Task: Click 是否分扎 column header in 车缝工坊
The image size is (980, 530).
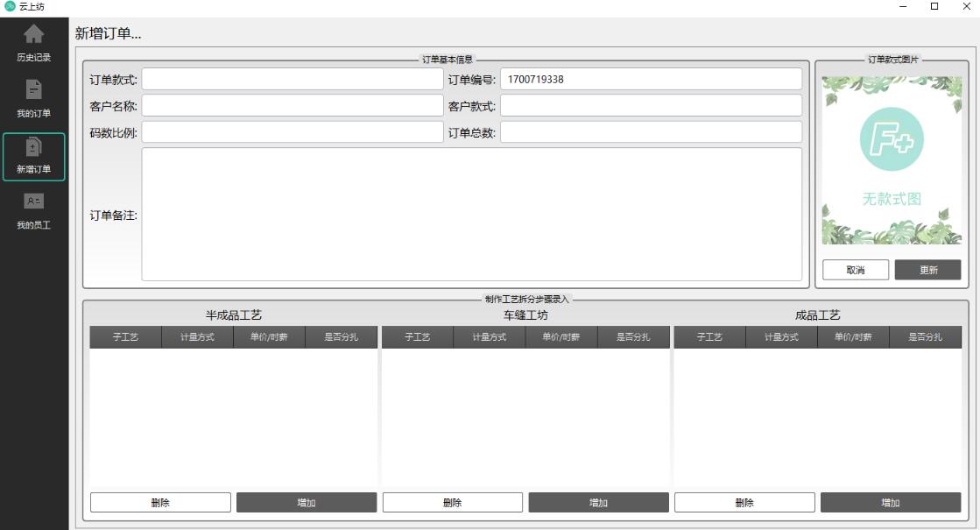Action: pyautogui.click(x=634, y=337)
